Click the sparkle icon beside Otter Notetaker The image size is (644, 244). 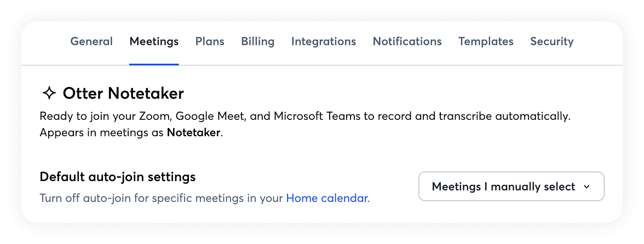[x=49, y=94]
